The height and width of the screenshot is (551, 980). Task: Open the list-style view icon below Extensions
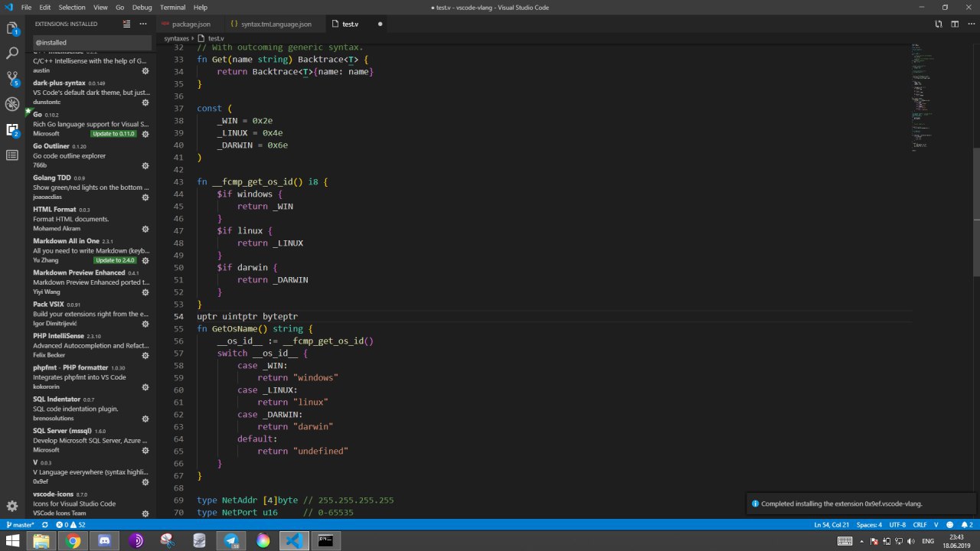point(12,155)
